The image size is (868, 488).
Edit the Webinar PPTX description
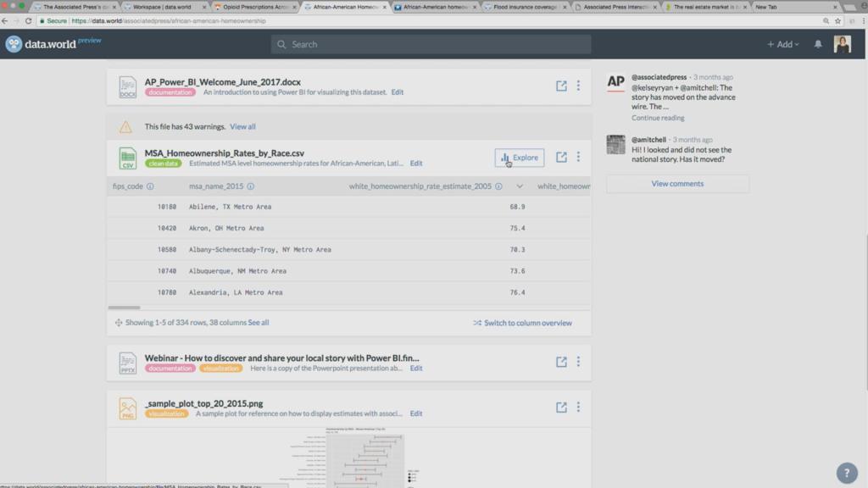(x=416, y=368)
